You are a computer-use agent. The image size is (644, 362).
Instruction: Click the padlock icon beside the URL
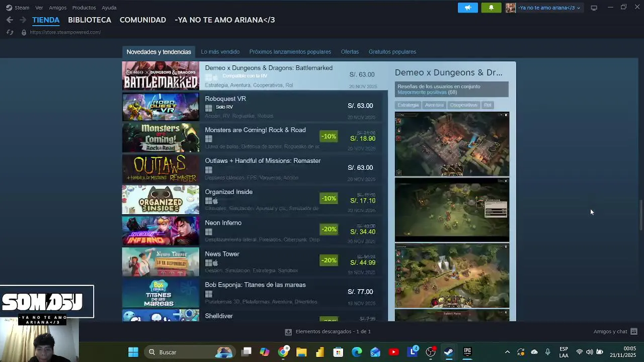point(23,32)
